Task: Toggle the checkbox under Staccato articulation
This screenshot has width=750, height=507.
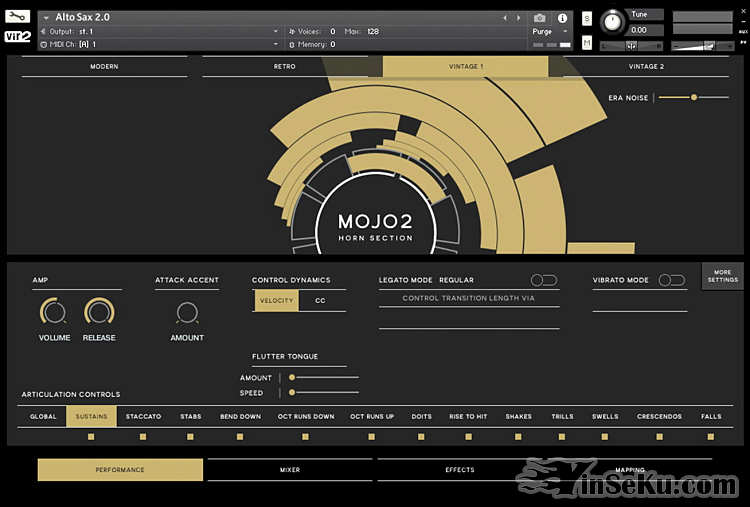Action: tap(143, 437)
